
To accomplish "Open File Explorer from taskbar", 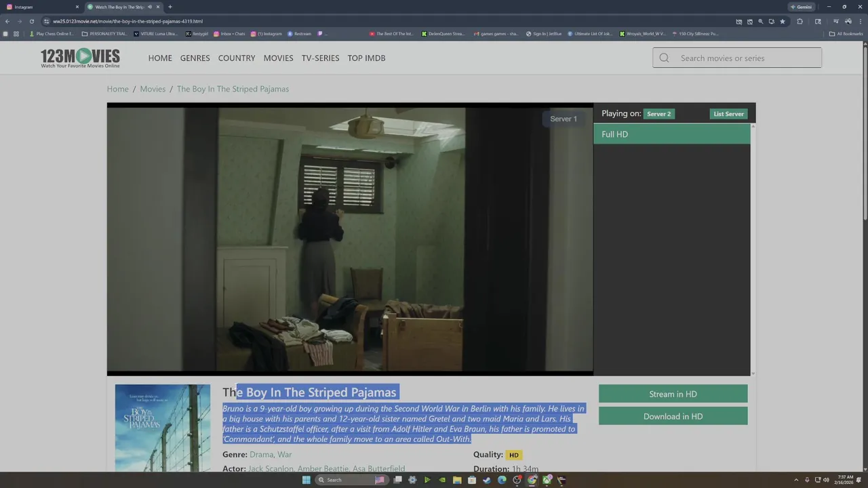I will (457, 480).
